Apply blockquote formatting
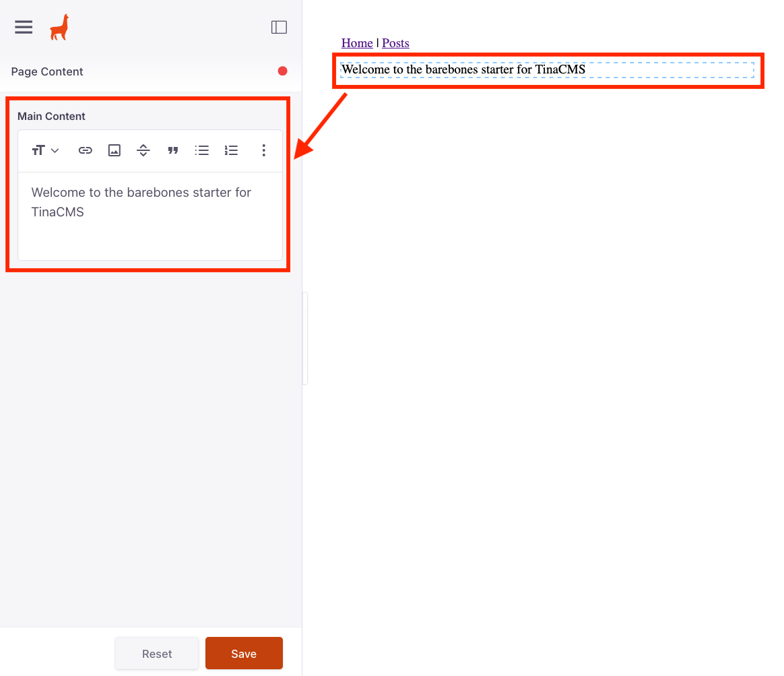This screenshot has width=784, height=676. pos(172,150)
